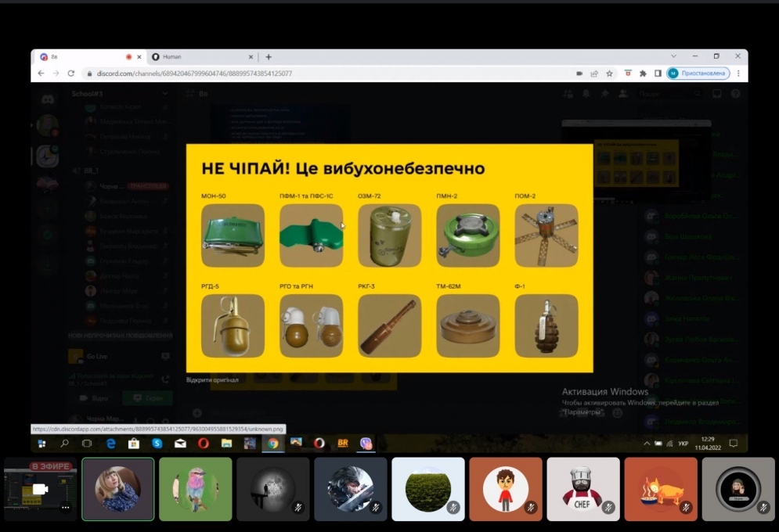Open Відкрити оригінал link under image

[x=212, y=379]
